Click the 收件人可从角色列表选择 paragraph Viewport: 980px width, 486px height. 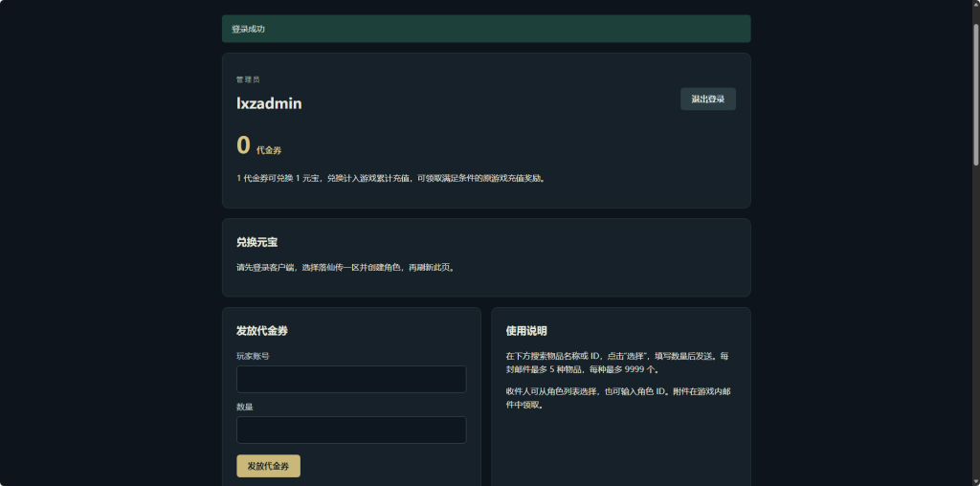coord(619,398)
